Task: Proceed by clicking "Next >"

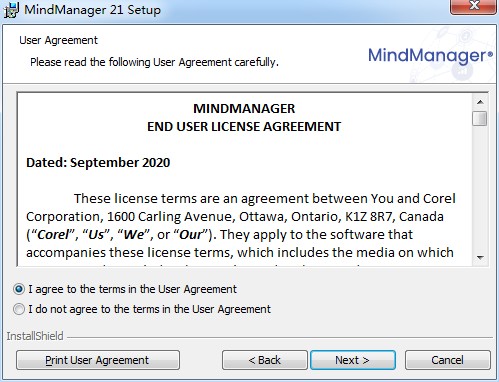Action: 353,360
